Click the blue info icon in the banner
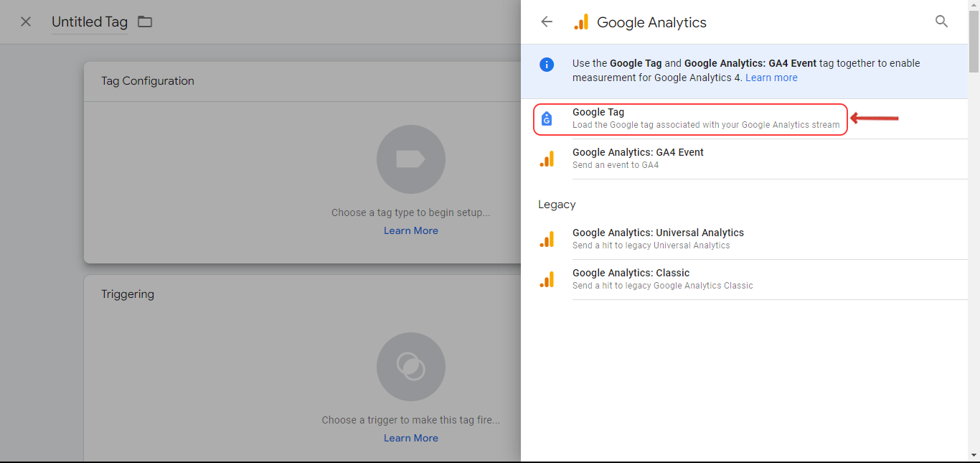 [547, 65]
